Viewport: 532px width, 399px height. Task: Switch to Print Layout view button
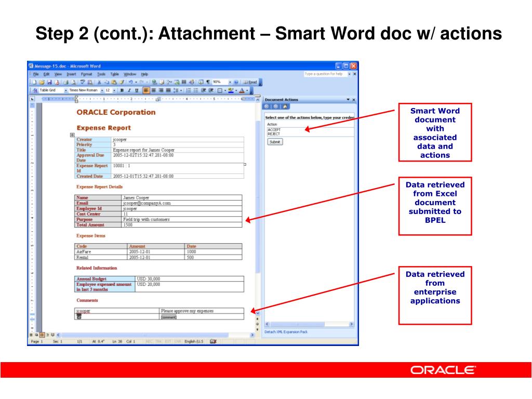(42, 335)
